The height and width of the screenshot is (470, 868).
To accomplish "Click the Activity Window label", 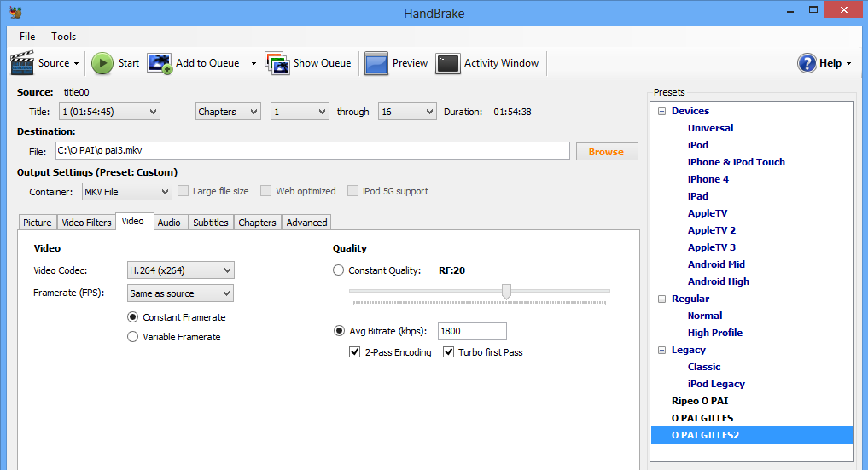I will 501,63.
